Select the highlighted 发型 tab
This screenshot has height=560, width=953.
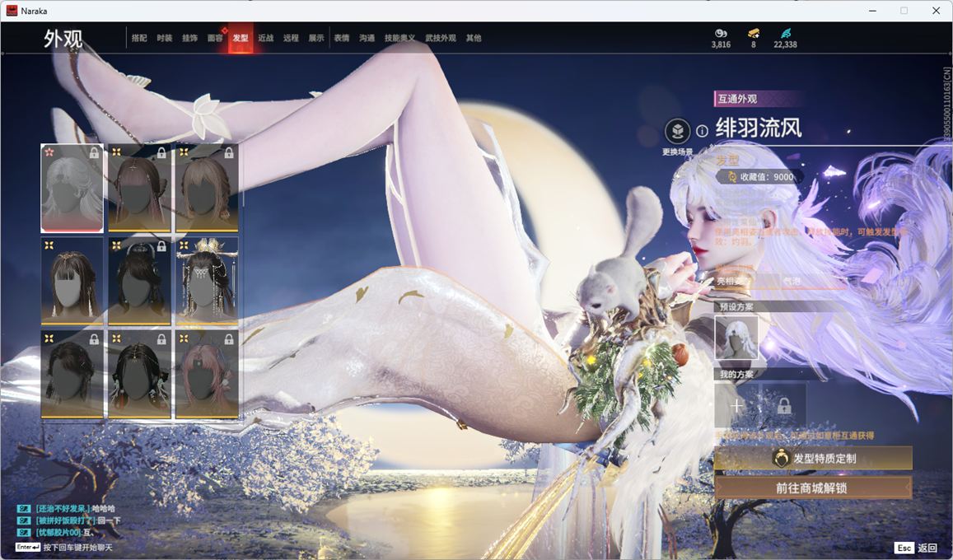pos(241,38)
